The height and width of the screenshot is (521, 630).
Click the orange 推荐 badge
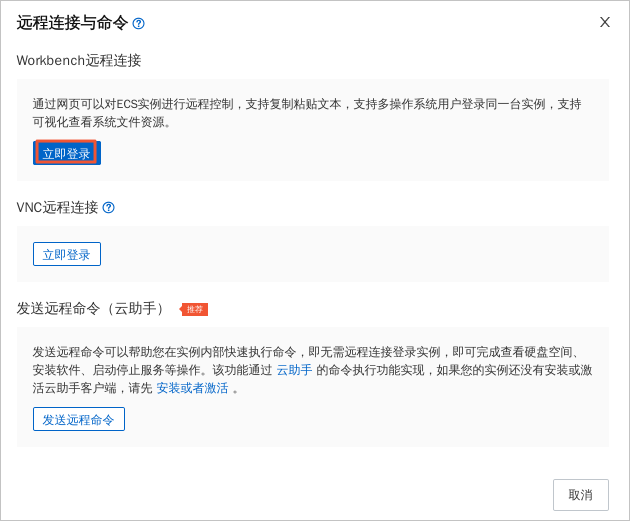pos(195,309)
